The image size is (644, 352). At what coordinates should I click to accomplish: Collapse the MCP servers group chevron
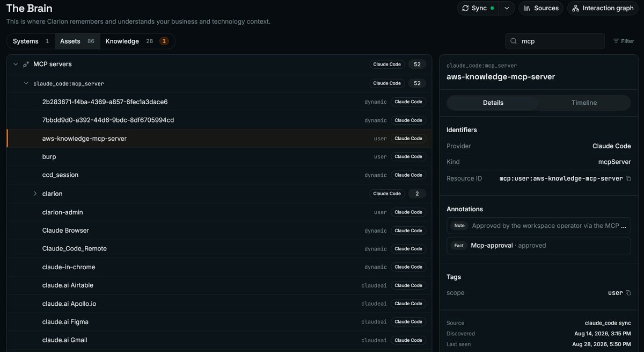coord(16,64)
